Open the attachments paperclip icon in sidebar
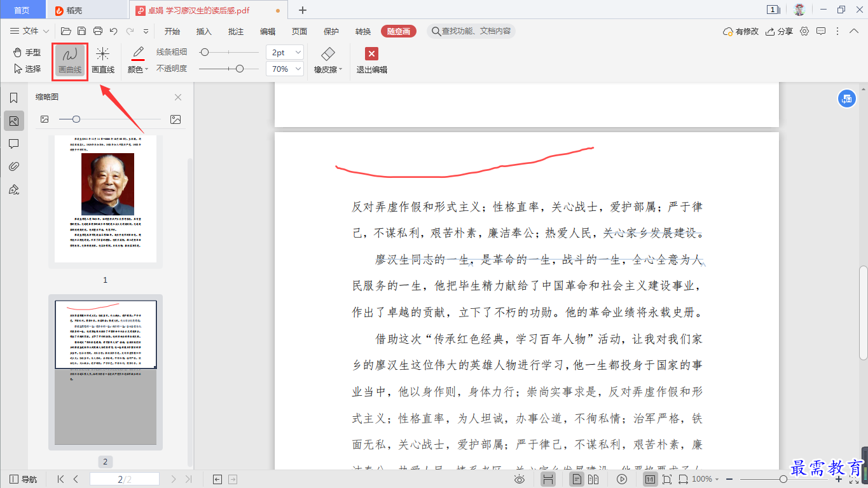The width and height of the screenshot is (868, 488). 13,166
